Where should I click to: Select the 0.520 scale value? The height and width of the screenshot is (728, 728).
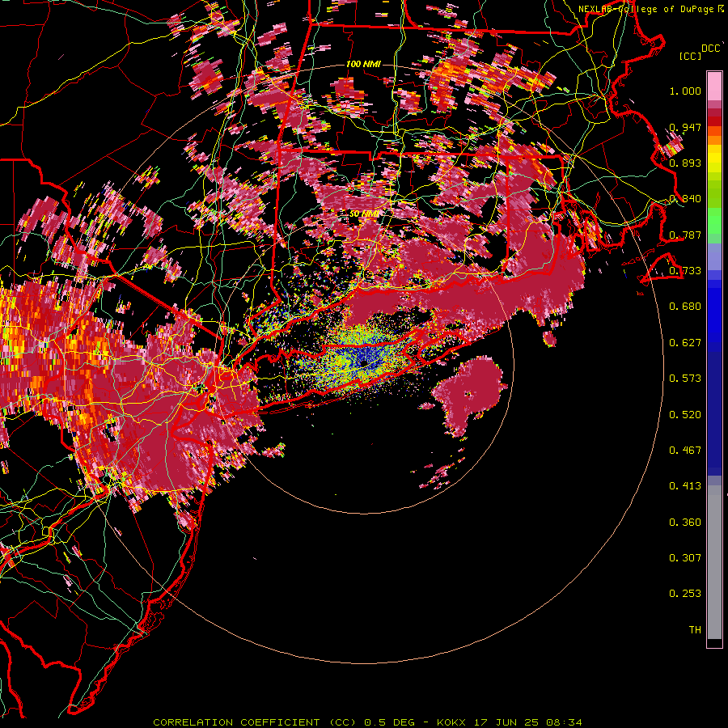(685, 415)
